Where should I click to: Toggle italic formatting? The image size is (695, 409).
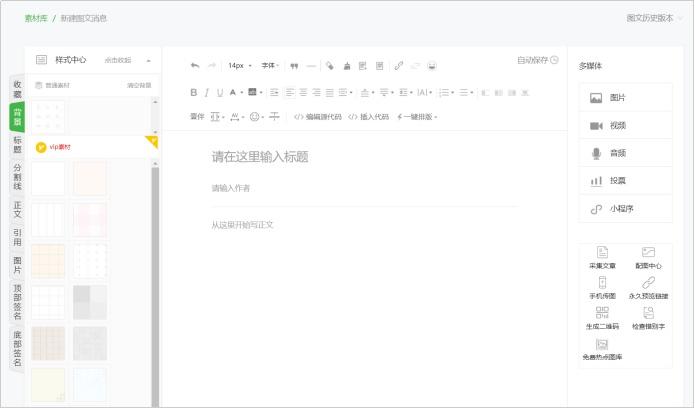pos(207,92)
